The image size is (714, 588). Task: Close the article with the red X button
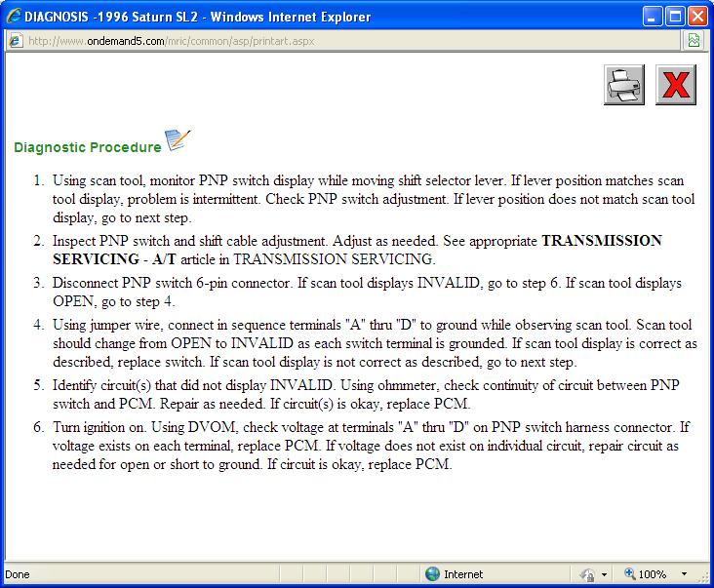676,85
